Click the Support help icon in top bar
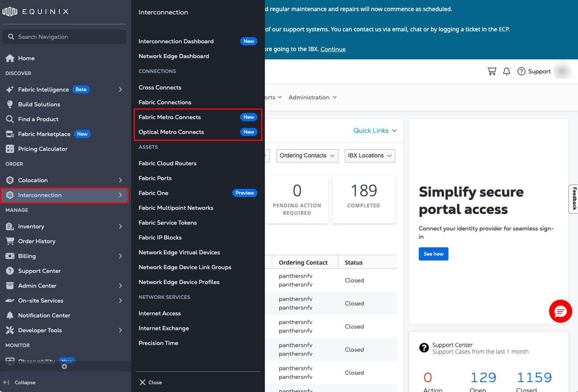The height and width of the screenshot is (392, 578). 521,71
